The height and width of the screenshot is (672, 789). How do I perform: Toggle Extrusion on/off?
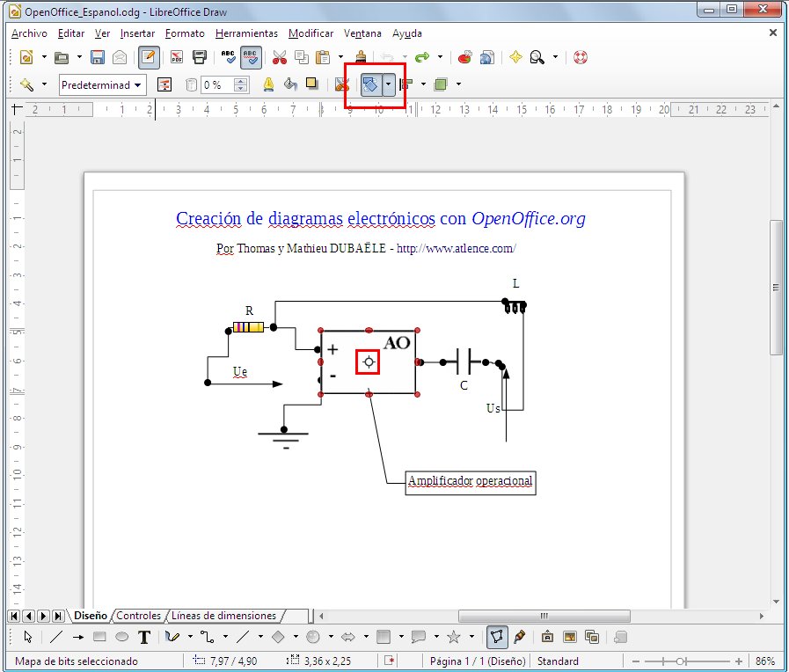(621, 638)
